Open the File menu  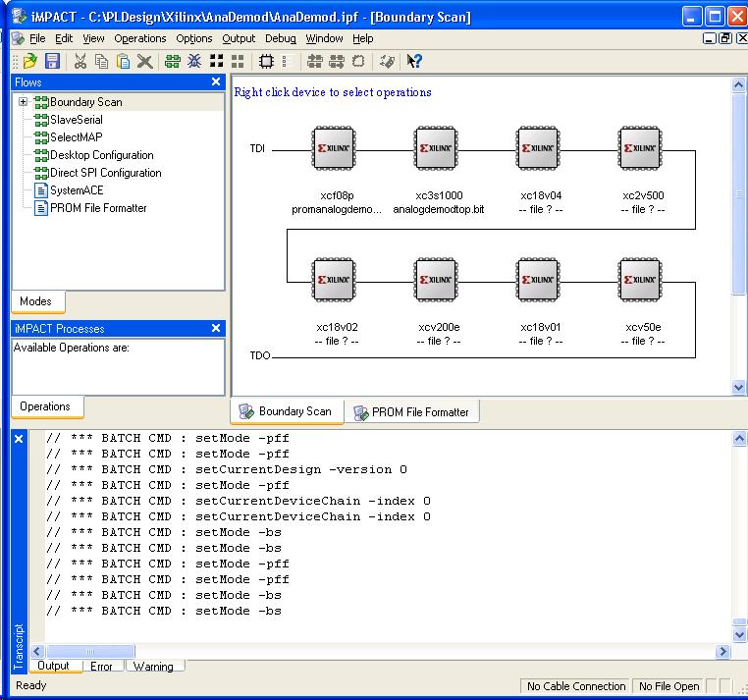pos(37,38)
